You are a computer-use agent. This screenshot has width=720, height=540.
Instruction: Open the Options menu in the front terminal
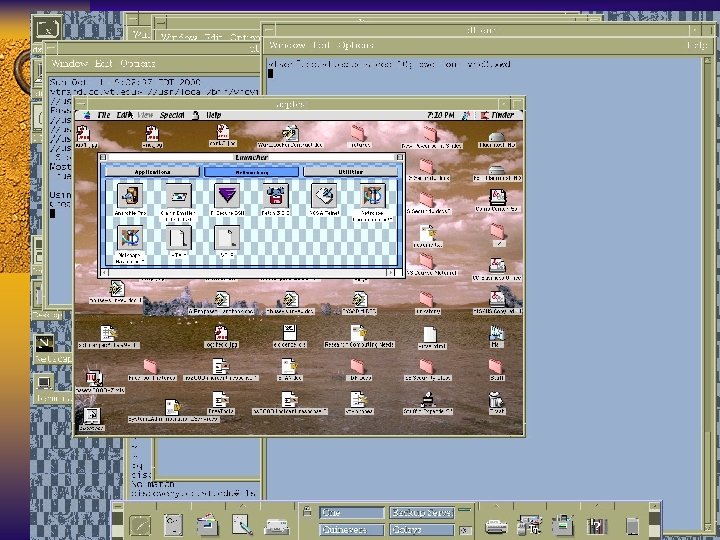click(356, 45)
